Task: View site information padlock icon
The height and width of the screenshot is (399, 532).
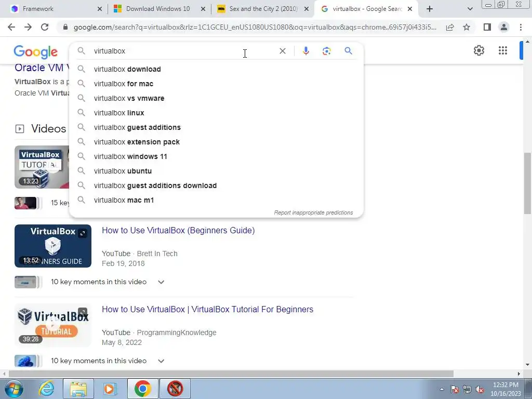Action: (x=65, y=27)
